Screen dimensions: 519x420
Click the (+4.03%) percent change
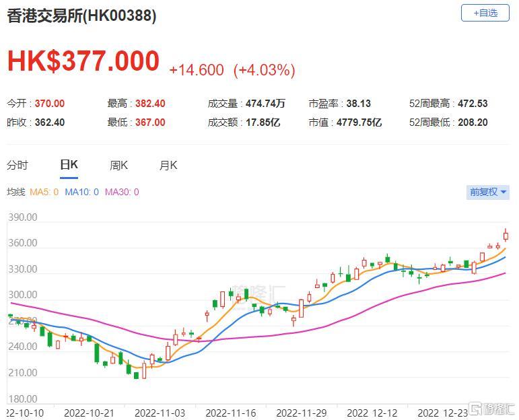pos(264,70)
